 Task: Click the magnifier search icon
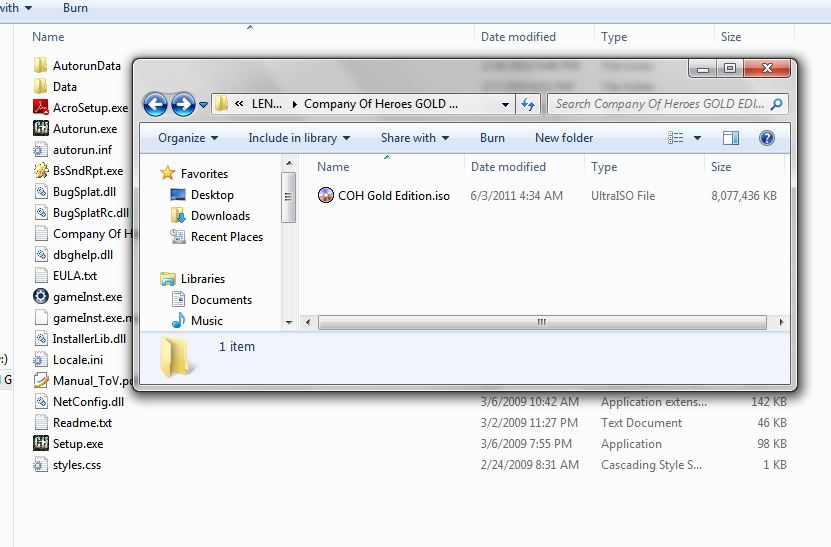coord(776,104)
